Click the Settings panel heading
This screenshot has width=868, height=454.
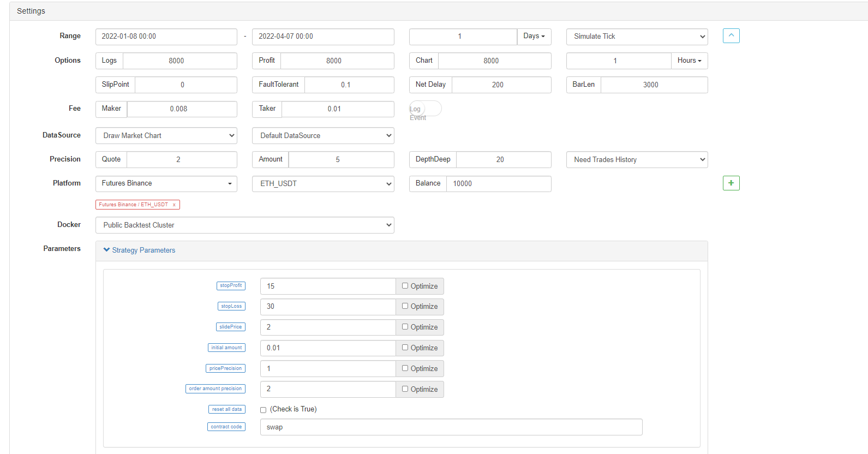pos(31,11)
